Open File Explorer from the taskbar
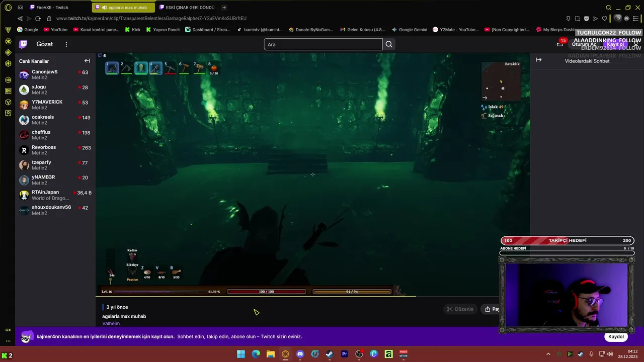The height and width of the screenshot is (362, 644). pos(271,354)
